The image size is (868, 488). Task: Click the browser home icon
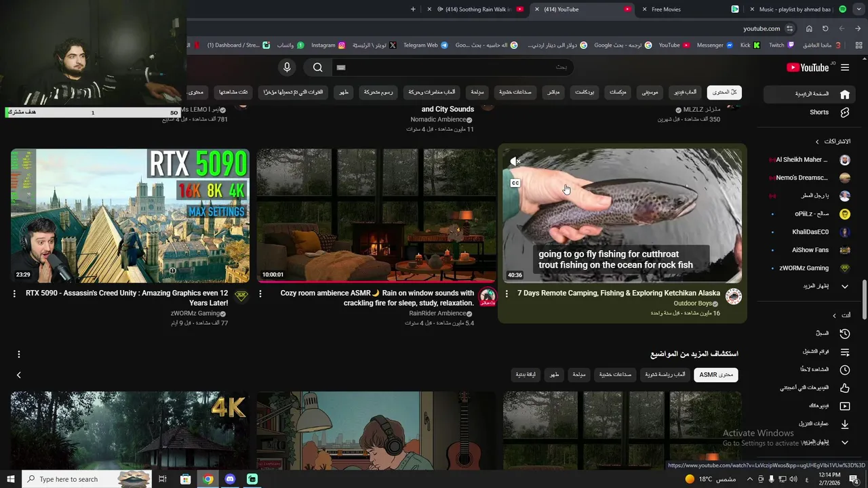(809, 28)
